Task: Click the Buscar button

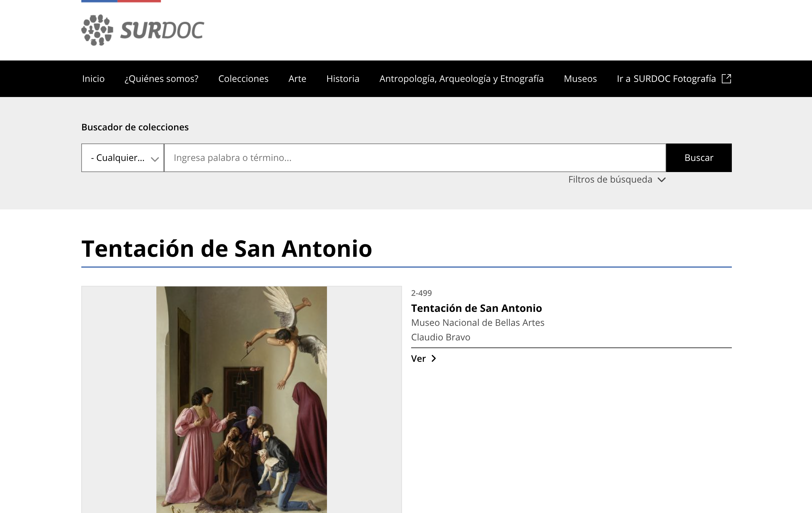Action: pos(699,158)
